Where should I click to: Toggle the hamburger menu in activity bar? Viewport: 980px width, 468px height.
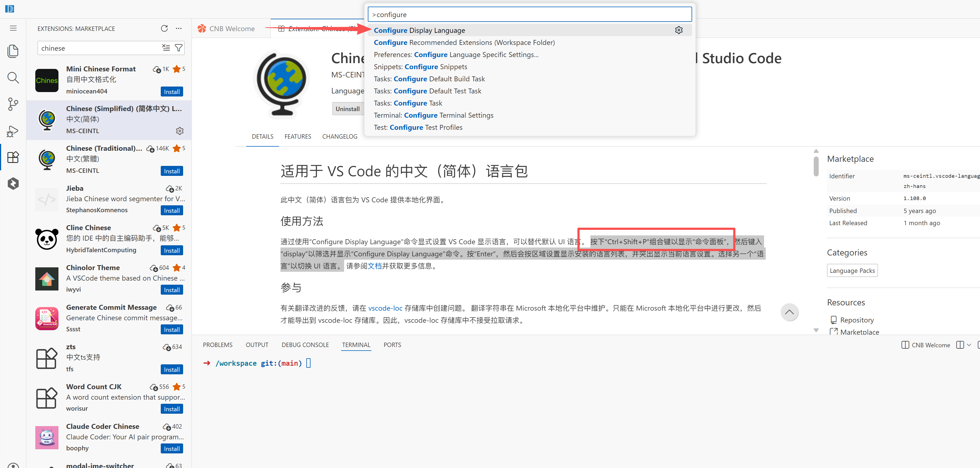pos(13,28)
